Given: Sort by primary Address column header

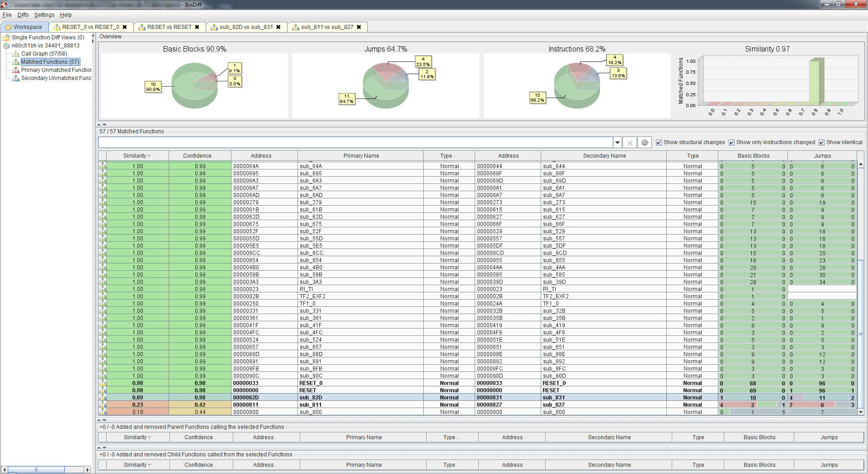Looking at the screenshot, I should pos(264,156).
